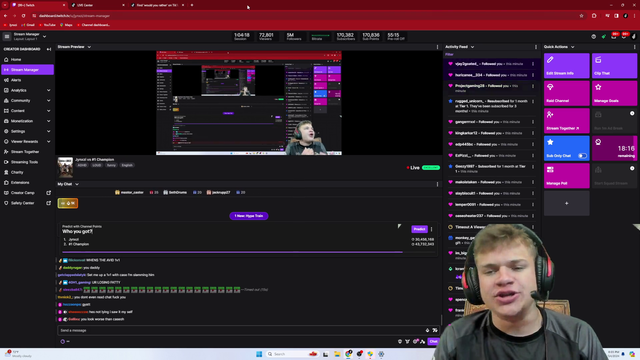Open the hamburger menu beside Stream Manager
The image size is (640, 360).
[7, 37]
